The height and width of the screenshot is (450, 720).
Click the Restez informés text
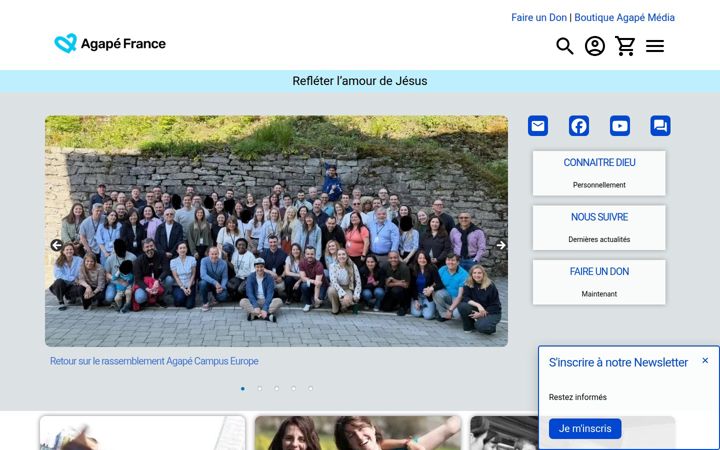[x=578, y=397]
